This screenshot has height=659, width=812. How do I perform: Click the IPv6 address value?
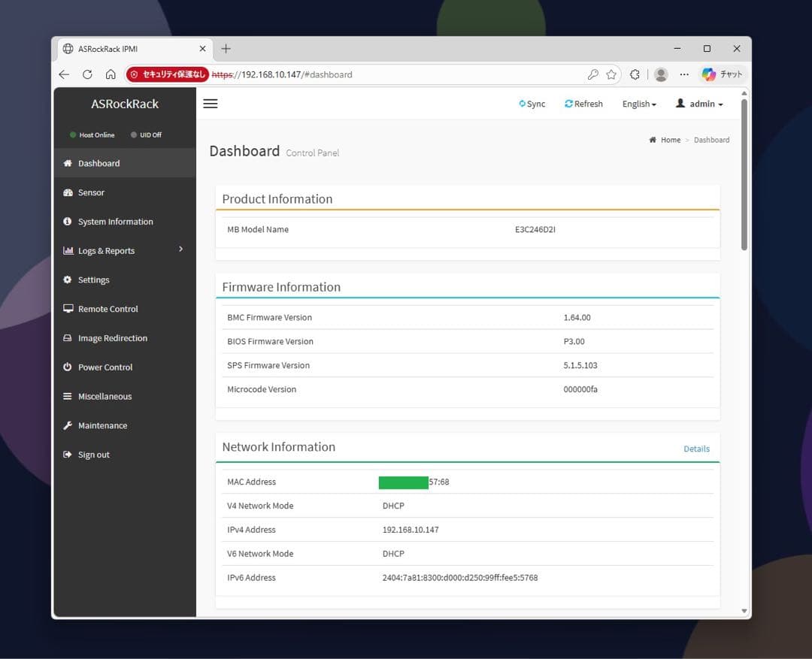pyautogui.click(x=460, y=578)
